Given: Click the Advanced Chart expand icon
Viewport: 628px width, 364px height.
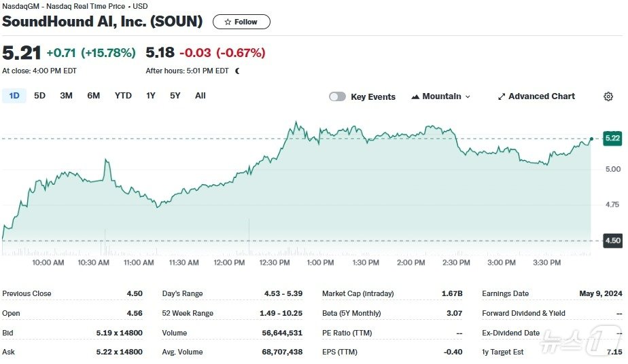Looking at the screenshot, I should (502, 96).
